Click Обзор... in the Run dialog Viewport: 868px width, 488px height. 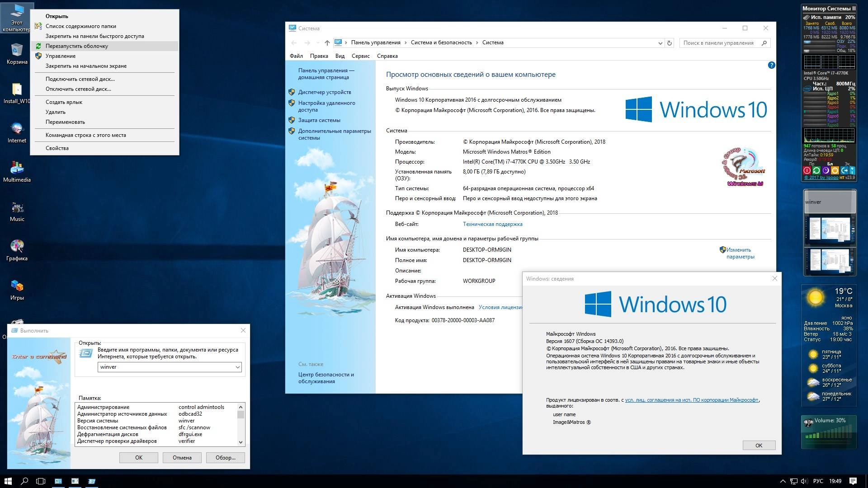click(226, 458)
